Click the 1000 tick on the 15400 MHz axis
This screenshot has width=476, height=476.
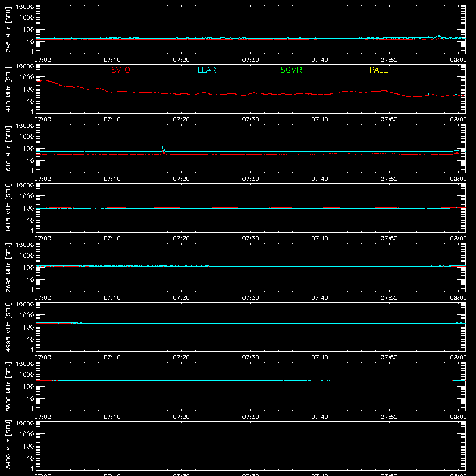pyautogui.click(x=27, y=434)
